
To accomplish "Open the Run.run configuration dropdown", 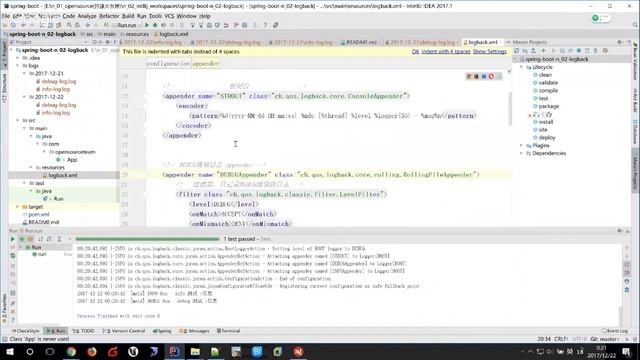I will pyautogui.click(x=126, y=25).
